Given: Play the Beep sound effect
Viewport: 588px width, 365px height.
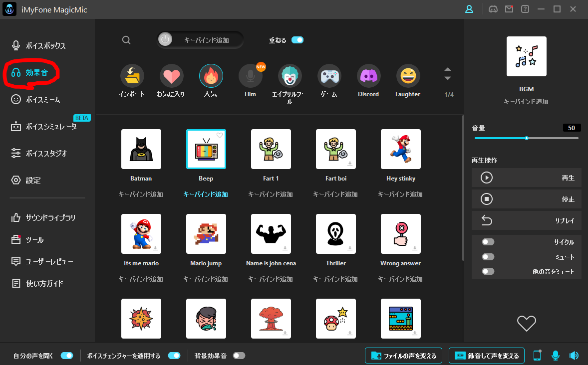Looking at the screenshot, I should 206,149.
